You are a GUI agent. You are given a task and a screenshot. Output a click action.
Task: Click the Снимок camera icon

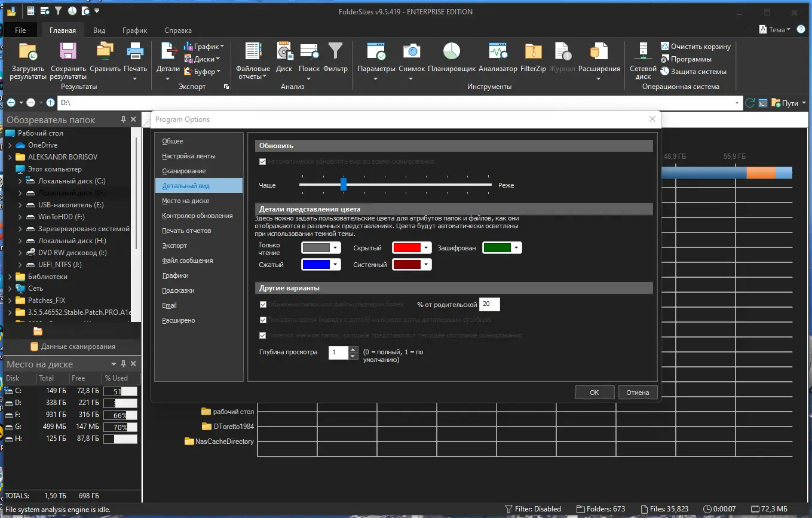[x=411, y=53]
